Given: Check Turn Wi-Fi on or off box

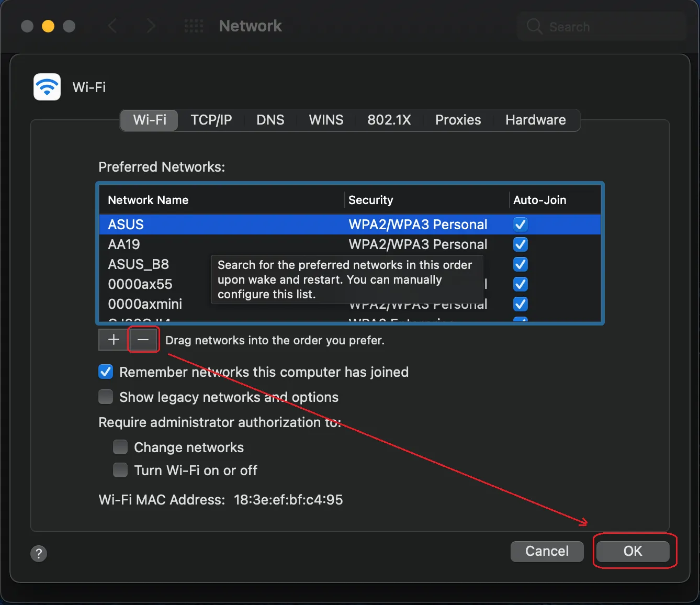Looking at the screenshot, I should [120, 470].
